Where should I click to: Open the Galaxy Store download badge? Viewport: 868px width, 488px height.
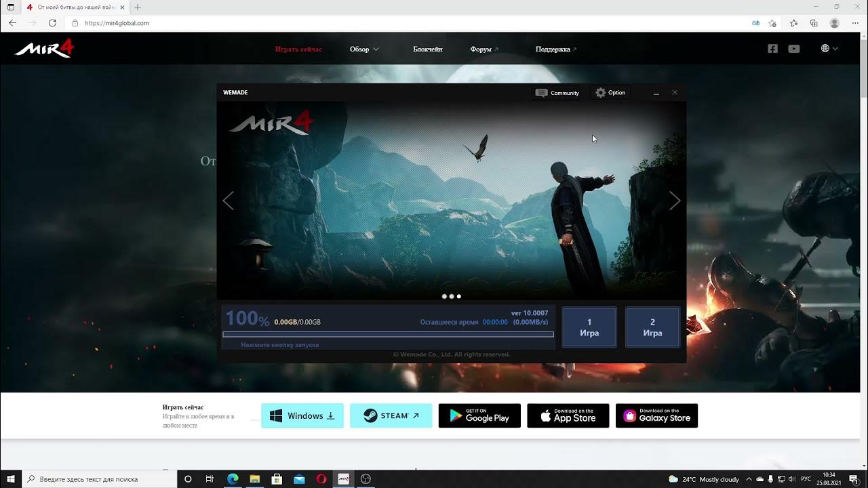[x=656, y=415]
